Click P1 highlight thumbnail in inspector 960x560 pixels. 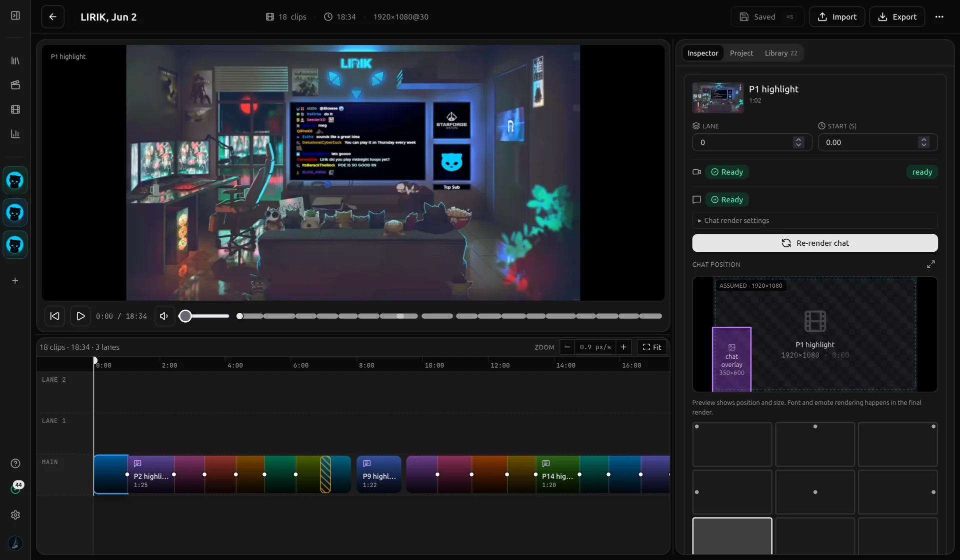(x=717, y=97)
